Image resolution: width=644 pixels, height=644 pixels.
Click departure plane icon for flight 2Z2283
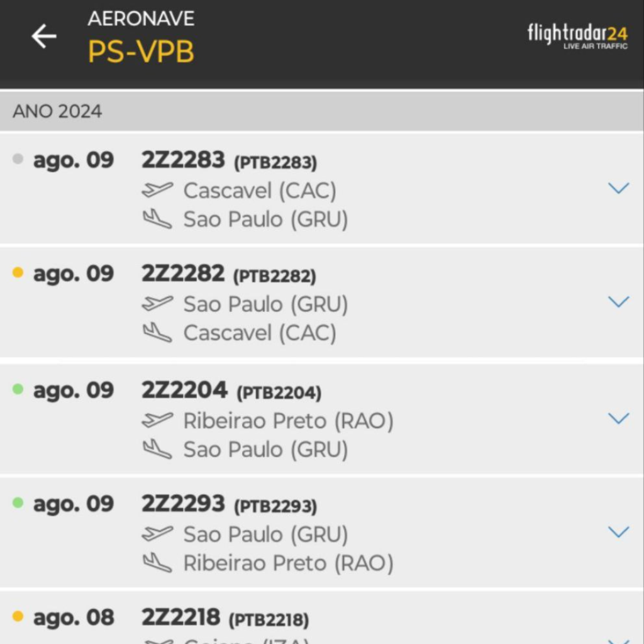point(157,190)
